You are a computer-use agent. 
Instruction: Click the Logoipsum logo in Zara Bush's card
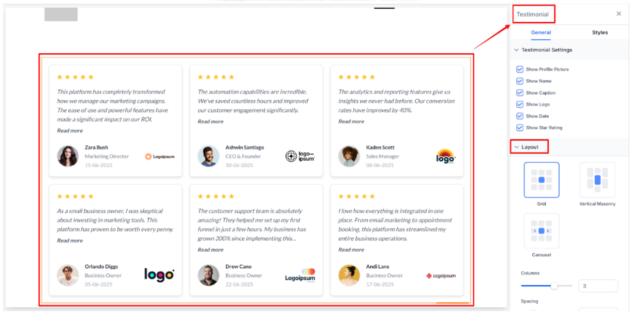tap(159, 157)
